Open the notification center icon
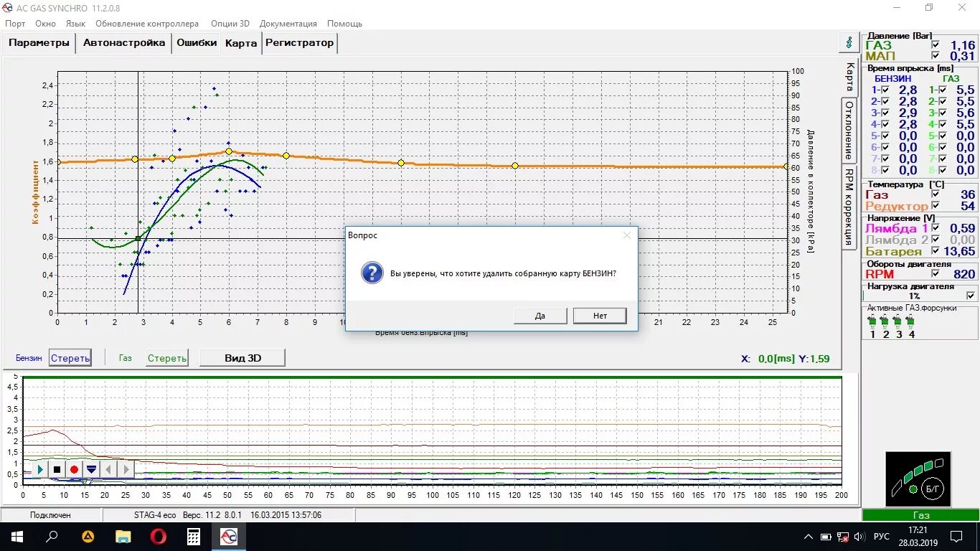This screenshot has width=980, height=551. pyautogui.click(x=956, y=536)
